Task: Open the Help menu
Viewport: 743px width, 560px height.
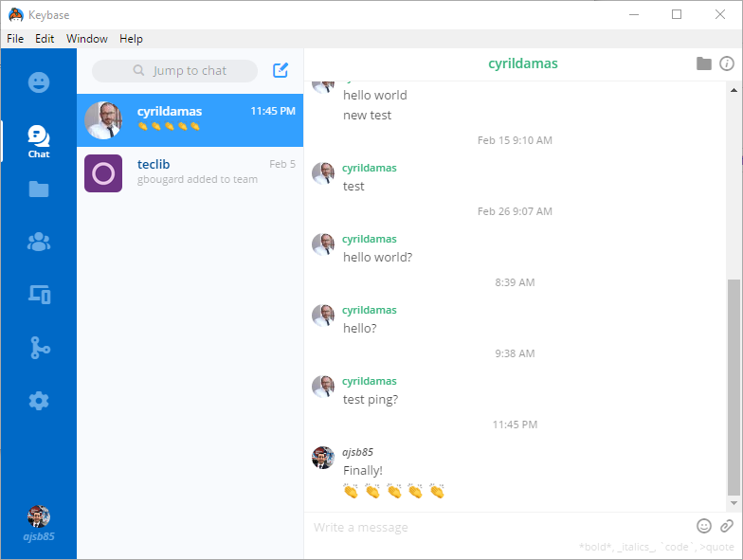Action: 131,38
